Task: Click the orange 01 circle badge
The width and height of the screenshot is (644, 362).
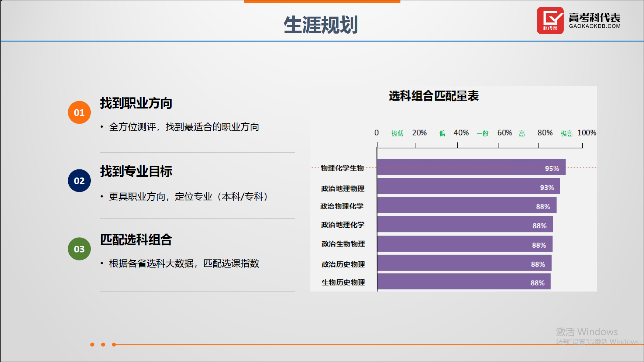Action: [x=79, y=113]
